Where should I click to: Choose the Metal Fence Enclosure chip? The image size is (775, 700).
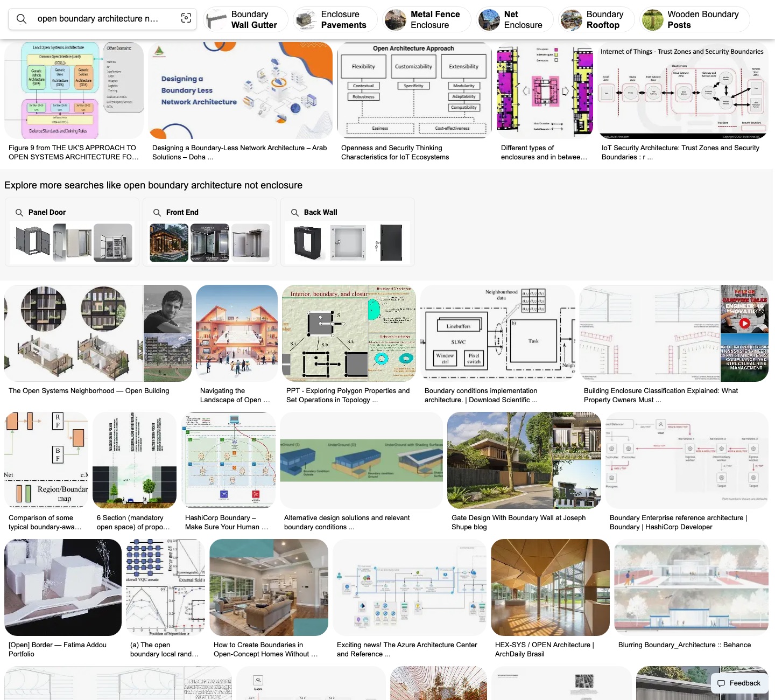[x=427, y=19]
